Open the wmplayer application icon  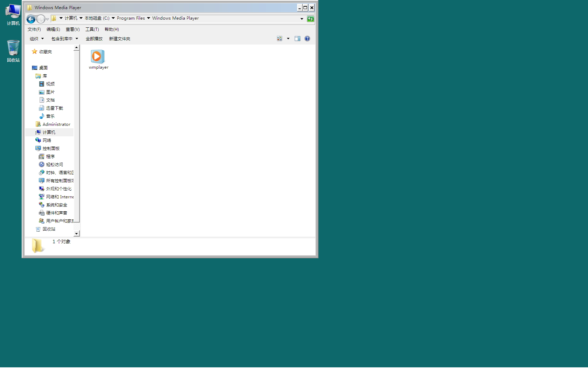pos(98,60)
